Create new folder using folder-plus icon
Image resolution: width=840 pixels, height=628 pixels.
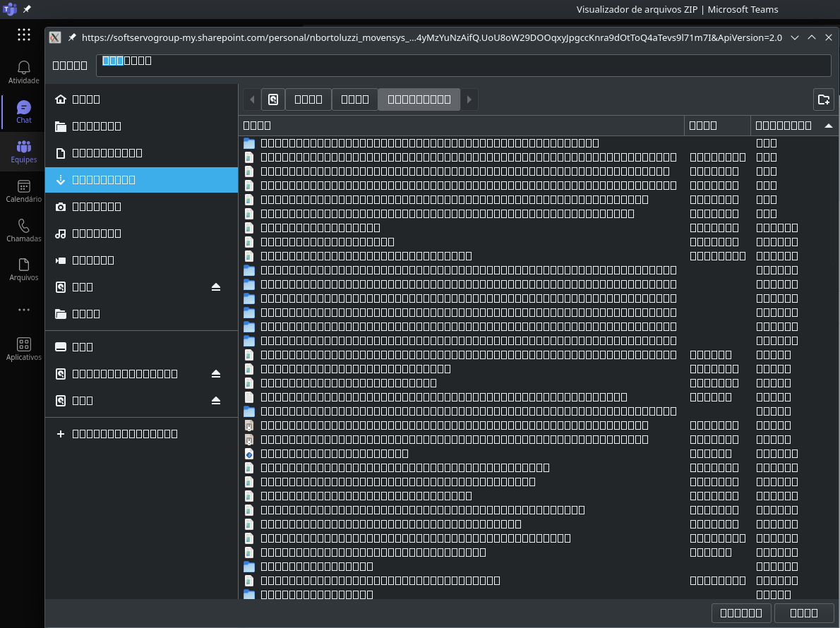pyautogui.click(x=823, y=99)
